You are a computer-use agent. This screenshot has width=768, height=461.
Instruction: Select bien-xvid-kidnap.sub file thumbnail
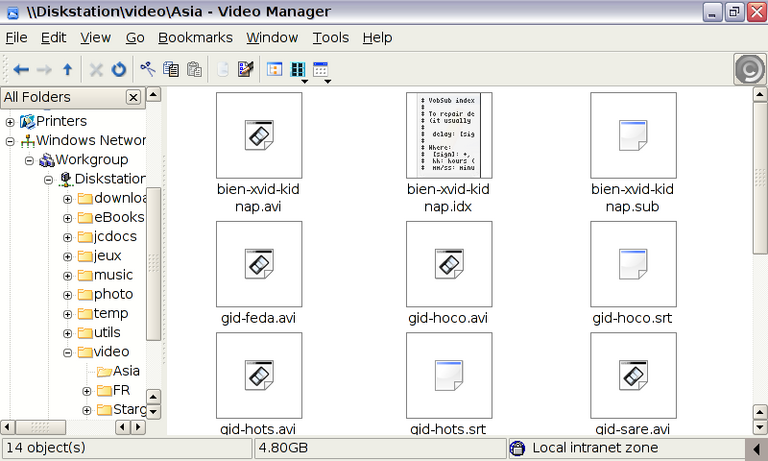[x=633, y=136]
